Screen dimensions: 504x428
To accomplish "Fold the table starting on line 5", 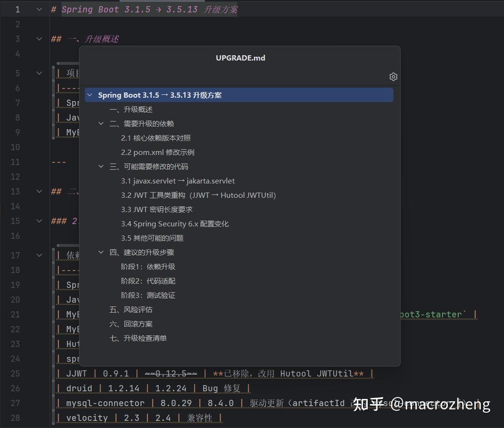I will [x=39, y=73].
